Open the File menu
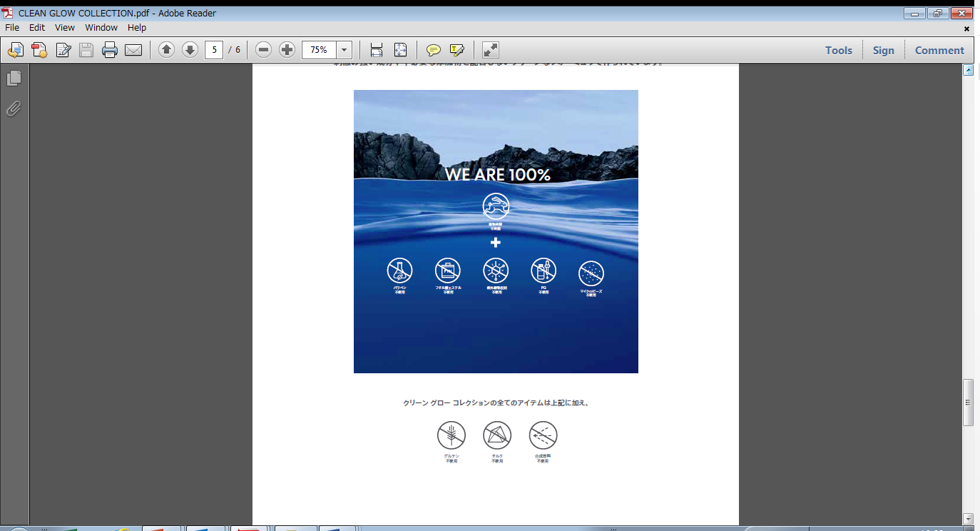This screenshot has height=531, width=980. [x=12, y=28]
